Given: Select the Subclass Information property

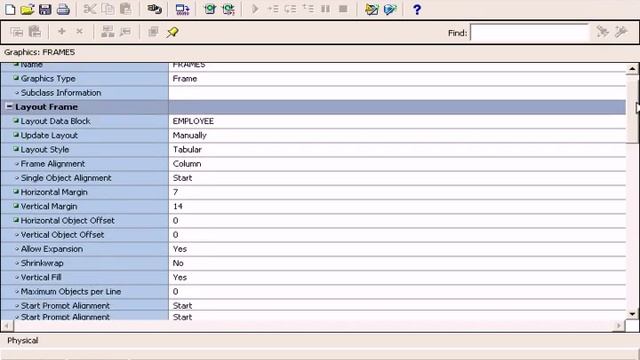Looking at the screenshot, I should tap(85, 93).
